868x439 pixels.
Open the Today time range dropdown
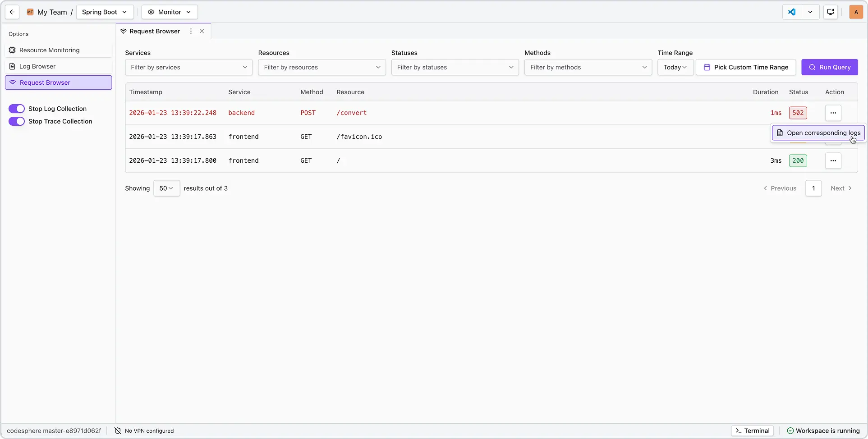point(675,67)
